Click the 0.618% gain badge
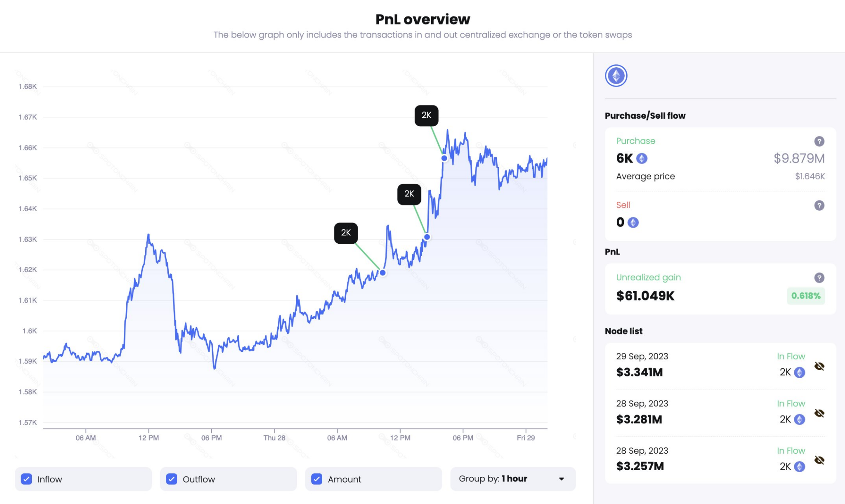The height and width of the screenshot is (504, 845). point(805,296)
